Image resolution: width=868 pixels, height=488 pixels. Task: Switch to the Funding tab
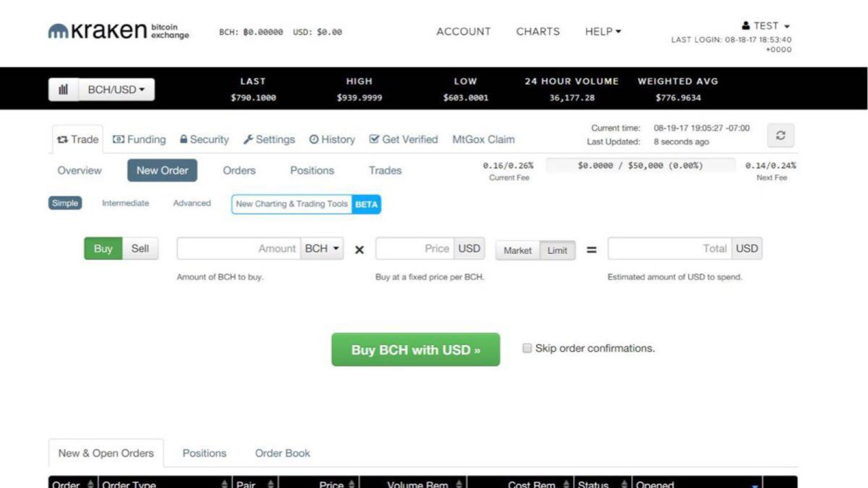[139, 139]
